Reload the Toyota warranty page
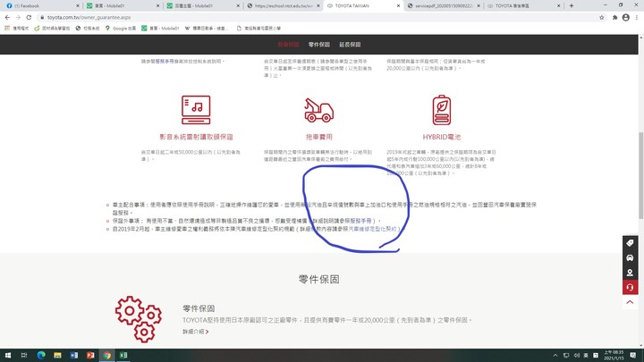644x362 pixels. pos(29,17)
